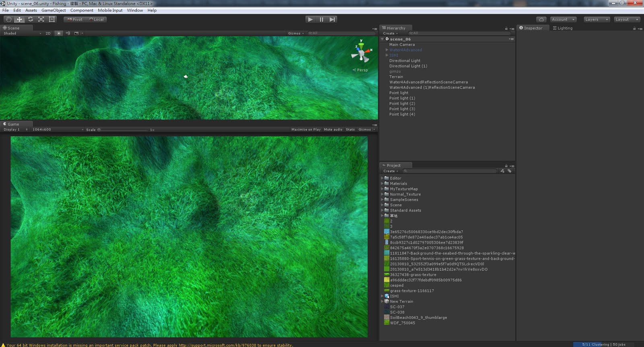Open the File menu
The image size is (644, 347).
(6, 10)
